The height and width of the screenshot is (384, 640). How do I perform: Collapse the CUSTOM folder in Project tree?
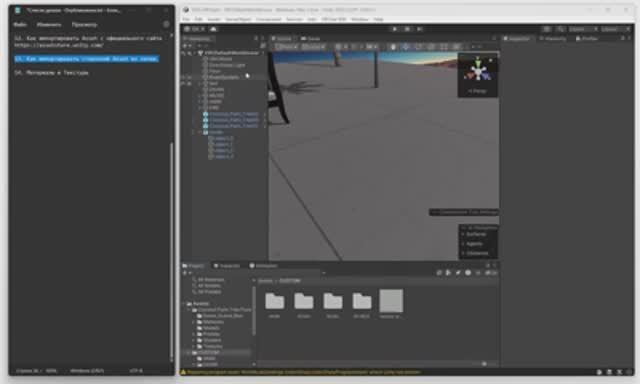pyautogui.click(x=189, y=352)
